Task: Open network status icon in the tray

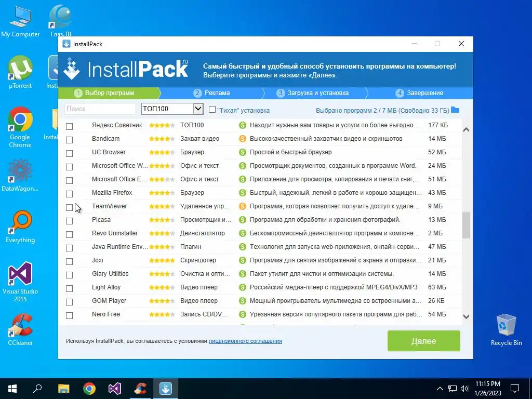Action: point(453,389)
